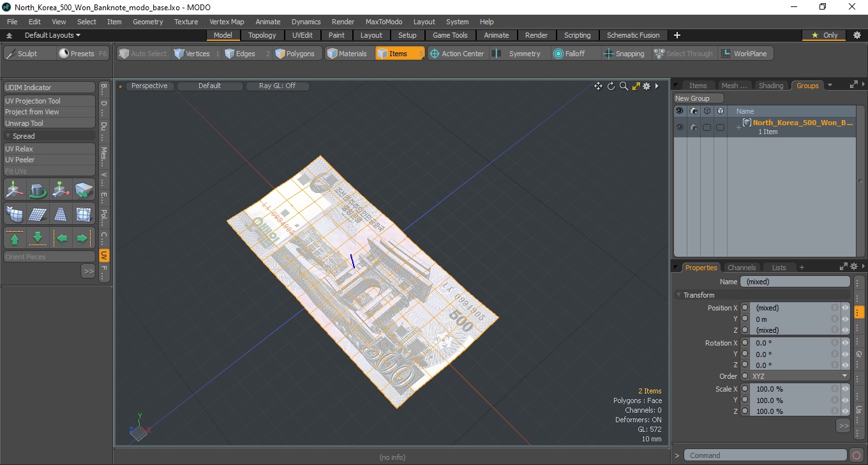Click the flat grid plane icon
This screenshot has height=465, width=868.
coord(38,214)
